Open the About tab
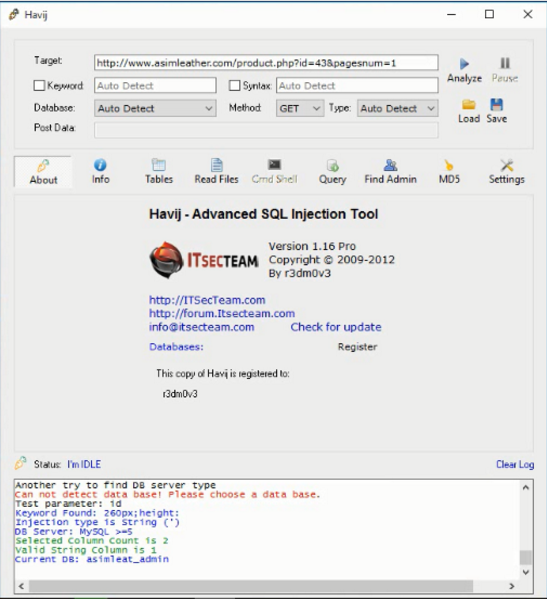 (x=43, y=172)
